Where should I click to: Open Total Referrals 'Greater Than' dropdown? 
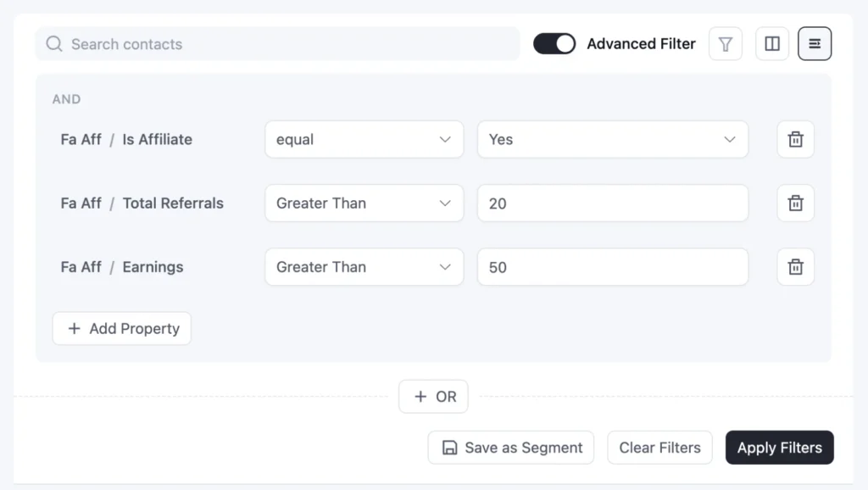364,203
